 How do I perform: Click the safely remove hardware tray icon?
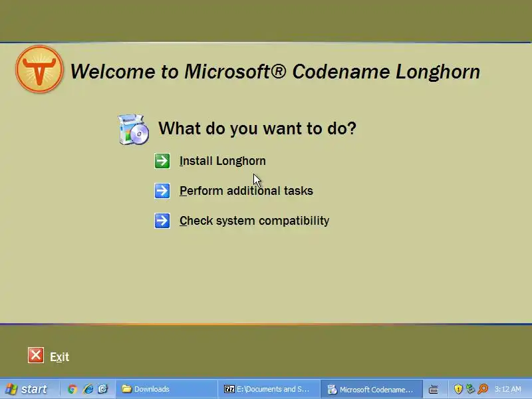(x=470, y=389)
